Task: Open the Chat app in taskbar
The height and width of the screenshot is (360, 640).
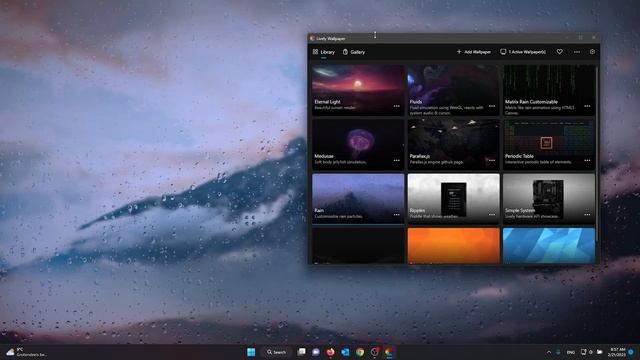Action: [x=316, y=352]
